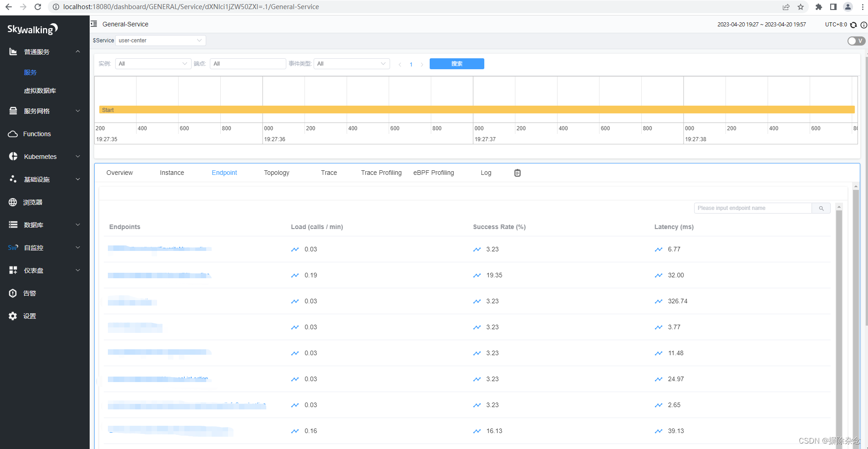Click the 搜索 search button

pos(457,63)
